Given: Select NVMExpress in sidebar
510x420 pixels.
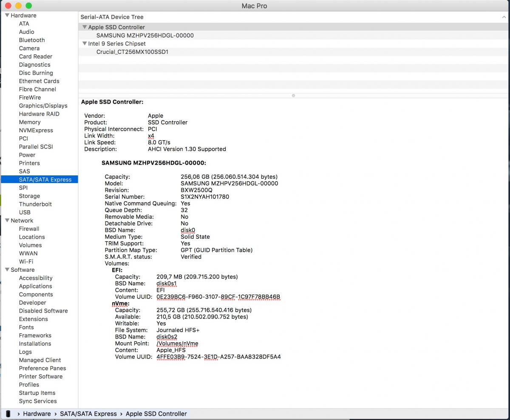Looking at the screenshot, I should tap(36, 130).
